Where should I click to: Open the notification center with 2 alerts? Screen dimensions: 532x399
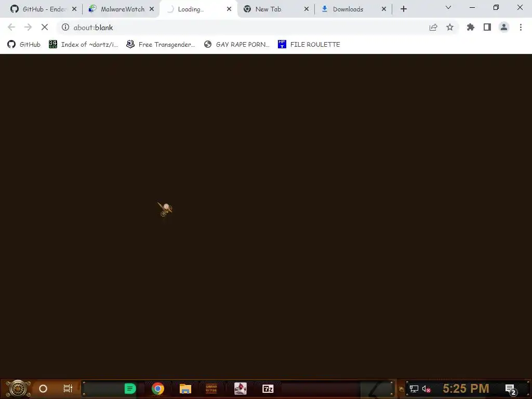511,389
